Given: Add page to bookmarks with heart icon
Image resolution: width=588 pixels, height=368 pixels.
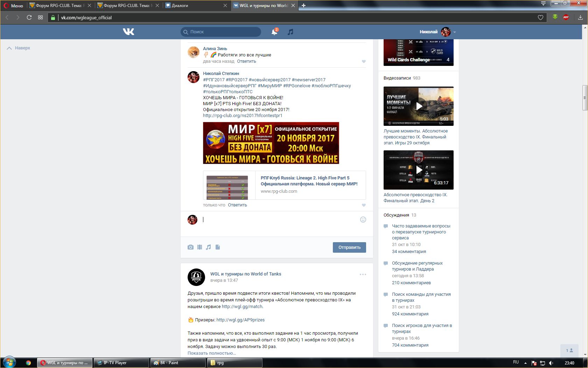Looking at the screenshot, I should (x=540, y=18).
